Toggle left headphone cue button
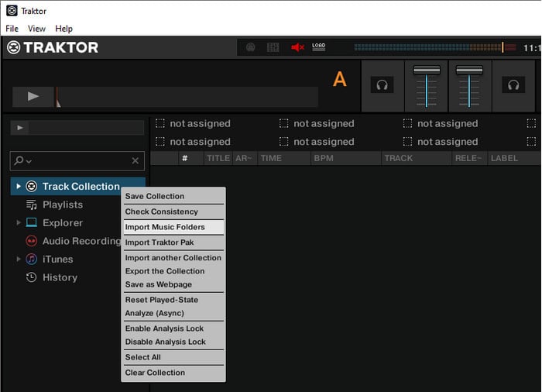Viewport: 542px width, 392px height. click(x=382, y=84)
